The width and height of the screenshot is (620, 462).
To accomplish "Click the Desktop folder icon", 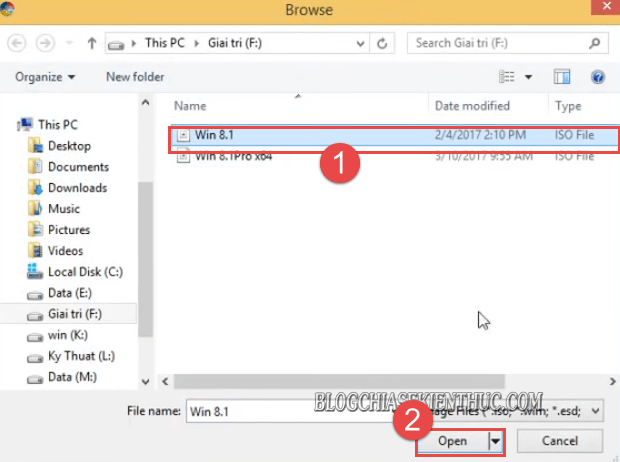I will [35, 146].
